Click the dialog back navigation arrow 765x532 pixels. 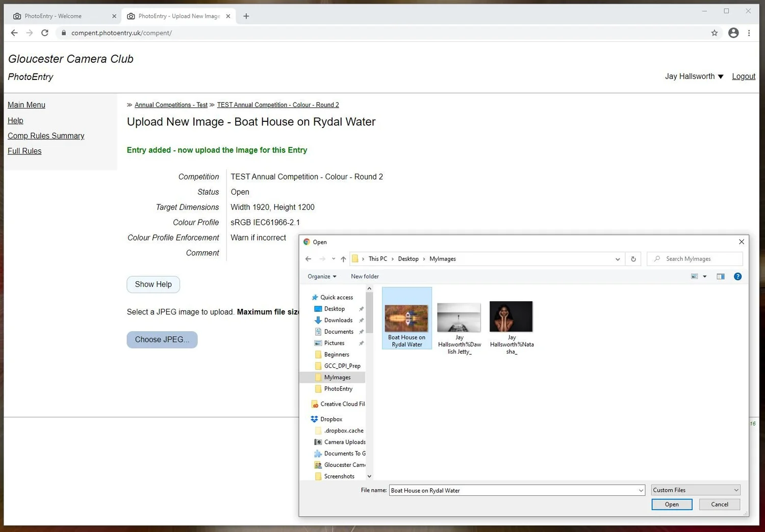pyautogui.click(x=308, y=259)
